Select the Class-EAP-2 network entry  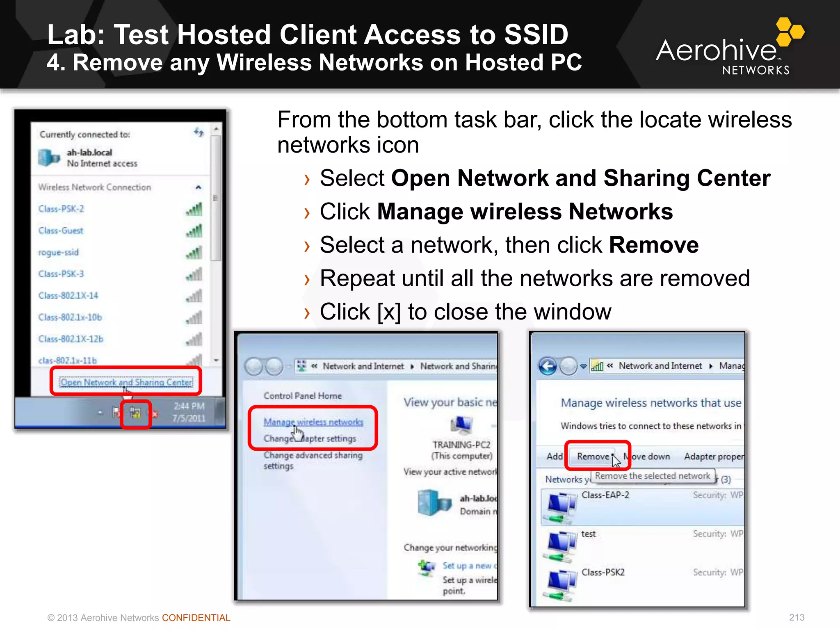point(643,507)
